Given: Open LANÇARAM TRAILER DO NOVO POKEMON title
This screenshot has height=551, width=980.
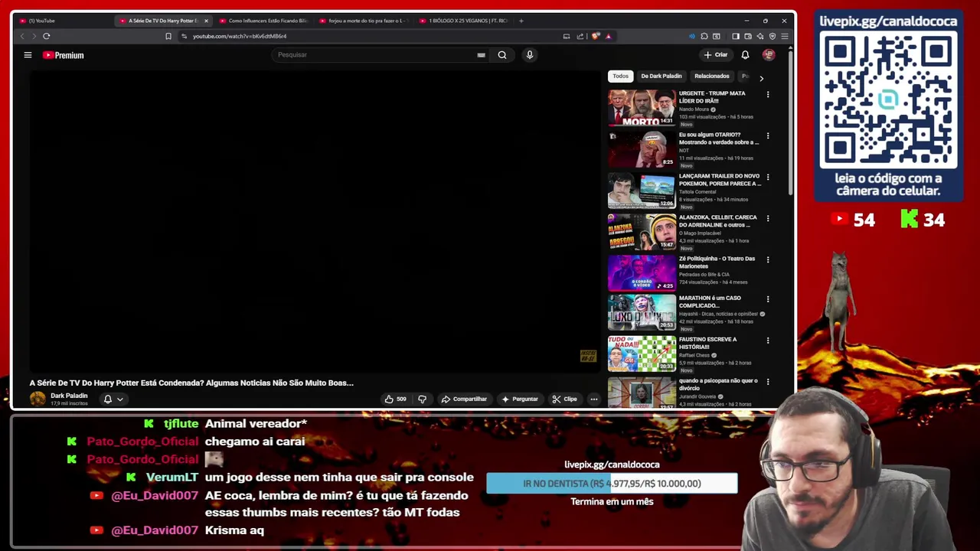Looking at the screenshot, I should (x=720, y=180).
